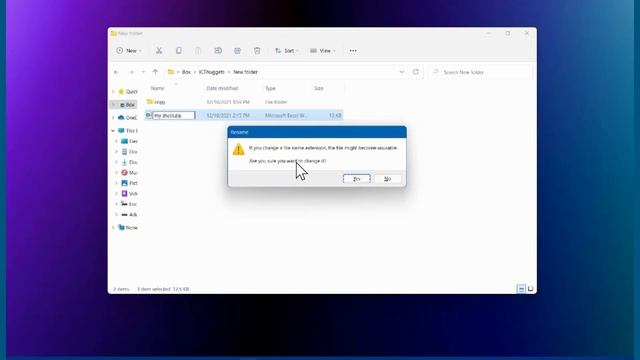
Task: Sort by the Type column header
Action: [270, 88]
